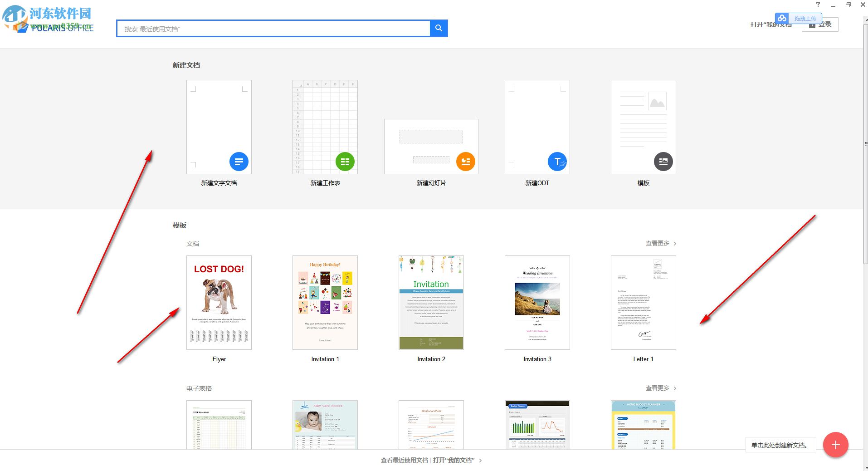Open the Baby Care Record spreadsheet template
Image resolution: width=868 pixels, height=471 pixels.
[x=325, y=425]
